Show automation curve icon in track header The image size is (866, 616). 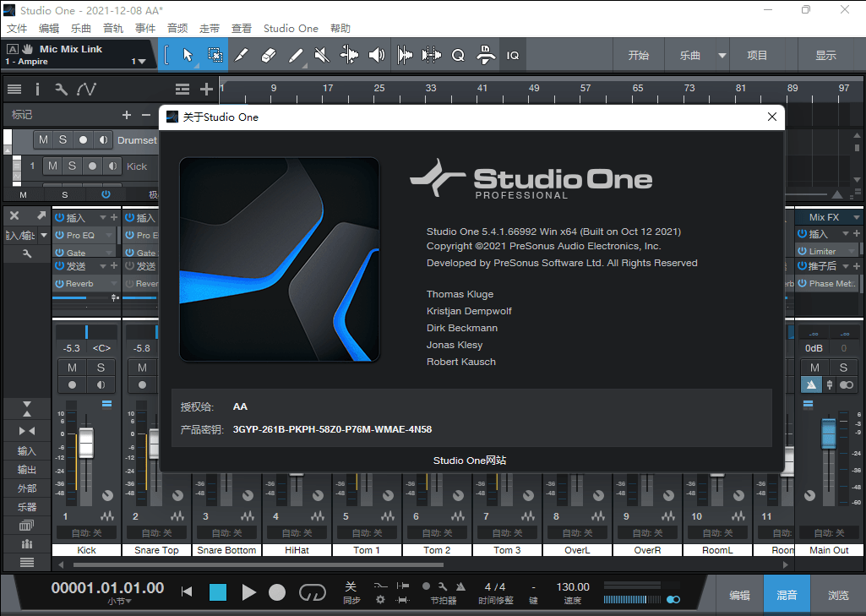coord(86,89)
